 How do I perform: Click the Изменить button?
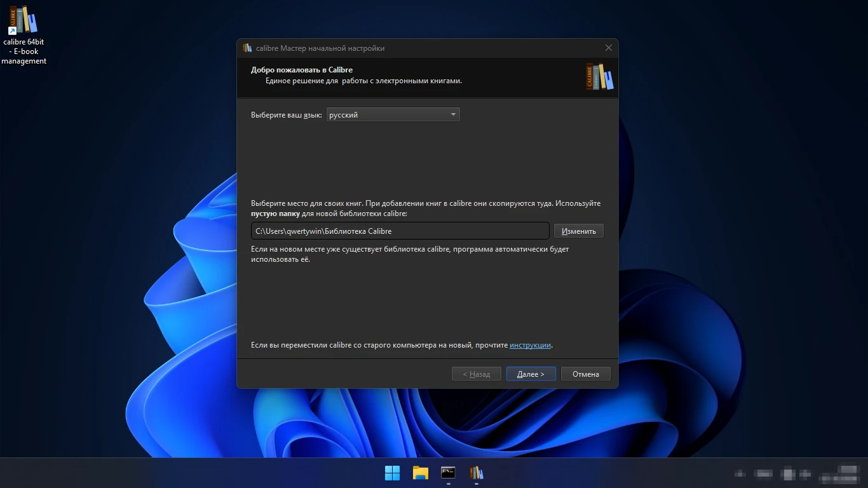coord(578,231)
